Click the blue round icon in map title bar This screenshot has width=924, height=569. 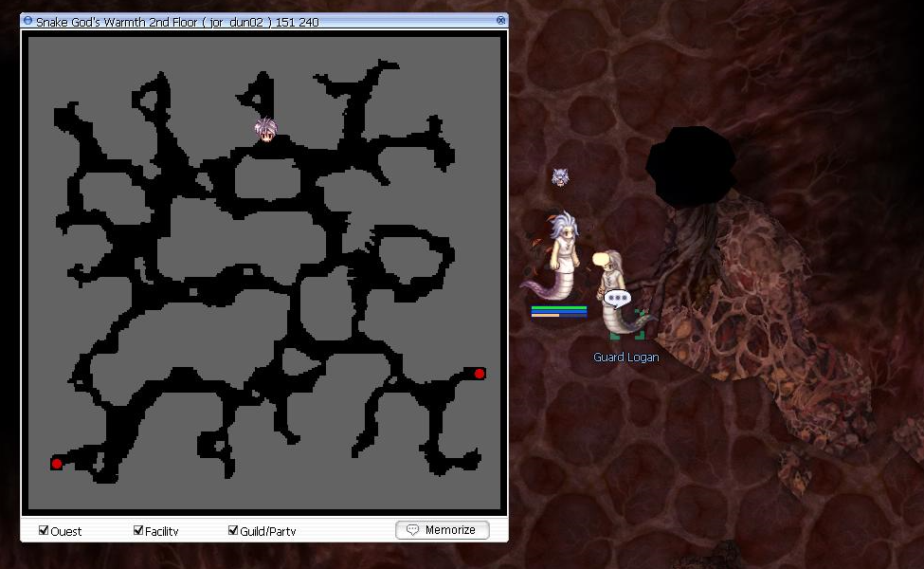[x=27, y=21]
